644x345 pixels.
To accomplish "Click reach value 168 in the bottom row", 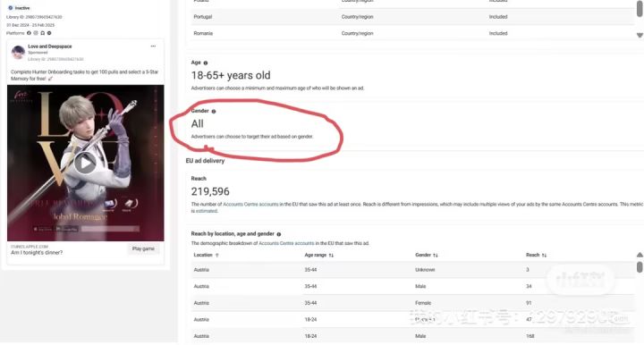I will [530, 336].
